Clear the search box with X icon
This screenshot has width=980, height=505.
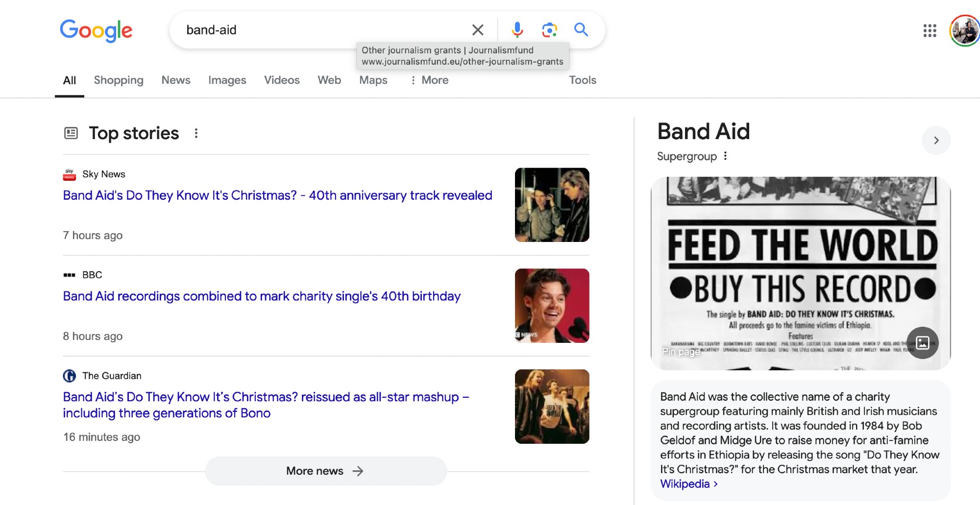tap(478, 30)
